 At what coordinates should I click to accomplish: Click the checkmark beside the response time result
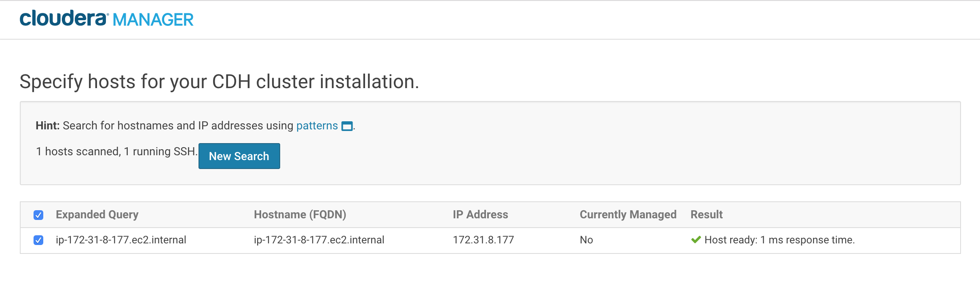click(x=696, y=239)
